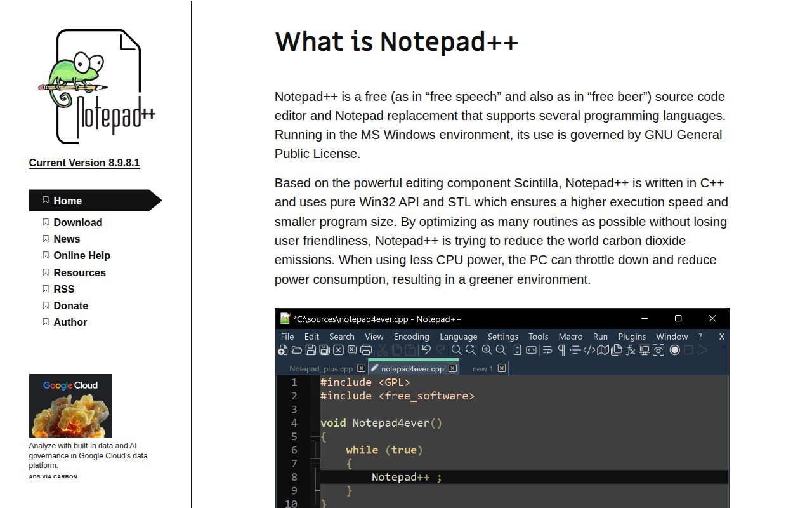This screenshot has width=812, height=508.
Task: Click the synchronize horizontal scrolling icon
Action: tap(531, 350)
